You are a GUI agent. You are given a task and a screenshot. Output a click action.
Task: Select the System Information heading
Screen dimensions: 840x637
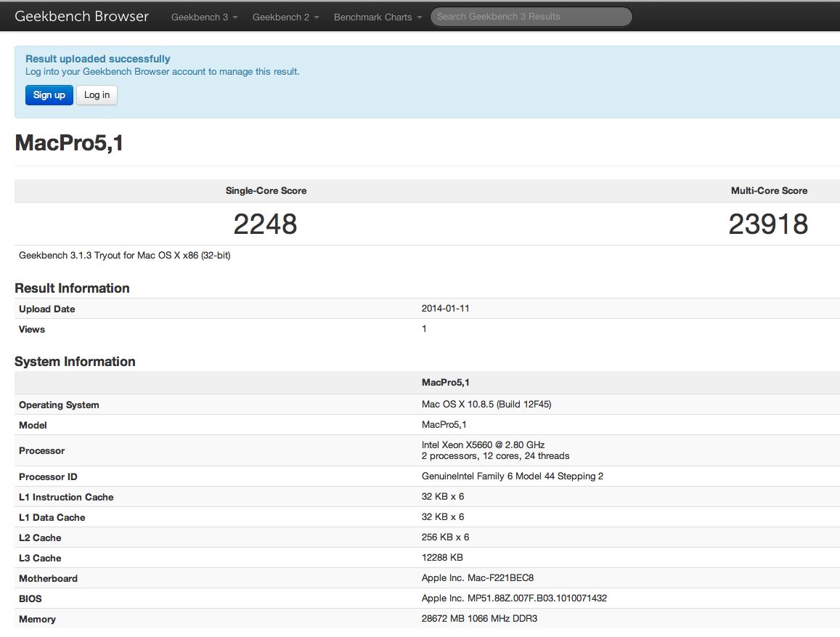(75, 362)
